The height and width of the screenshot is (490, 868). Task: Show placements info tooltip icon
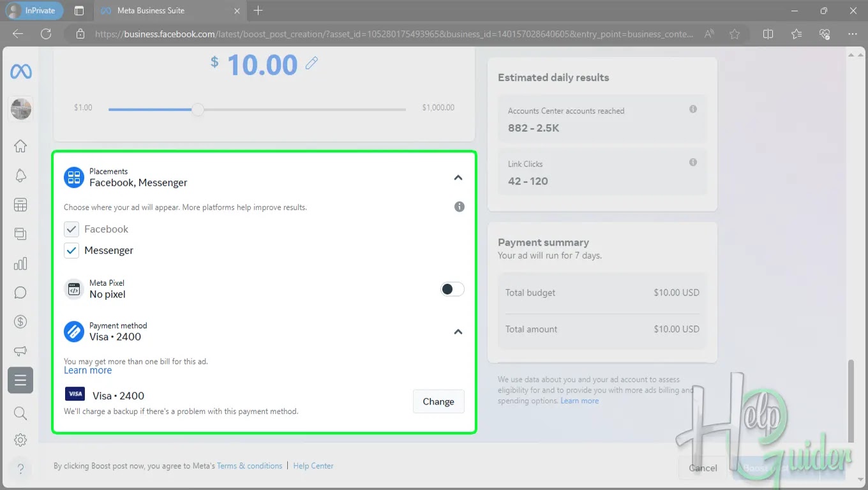(x=460, y=207)
